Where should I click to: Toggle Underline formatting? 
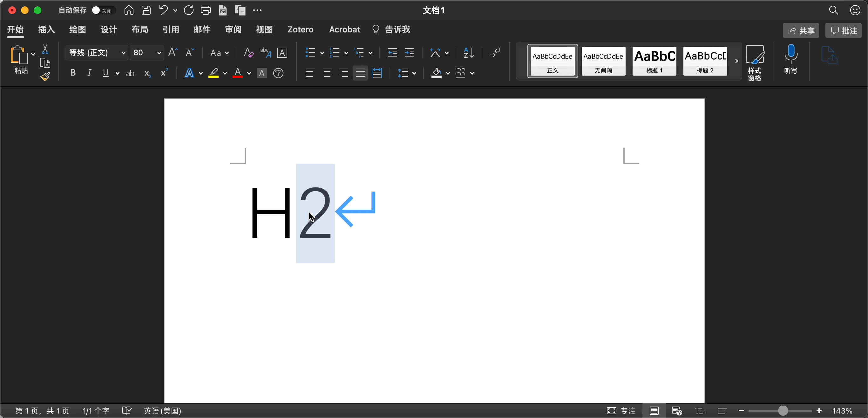click(x=106, y=73)
